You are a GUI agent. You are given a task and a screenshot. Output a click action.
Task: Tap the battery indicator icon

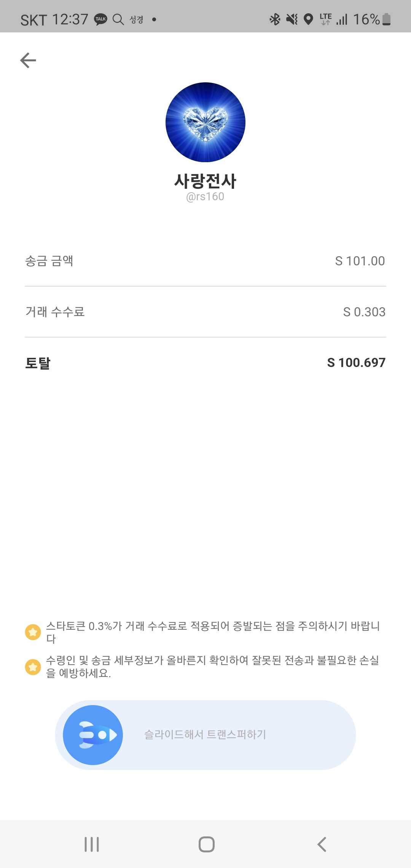(x=386, y=19)
